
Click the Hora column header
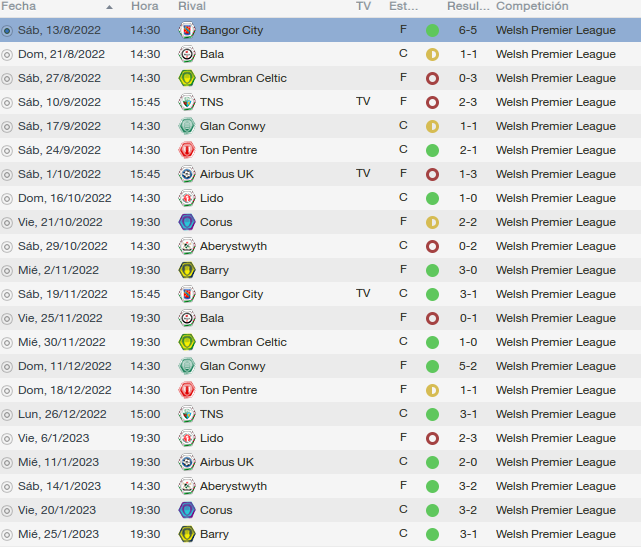(145, 6)
